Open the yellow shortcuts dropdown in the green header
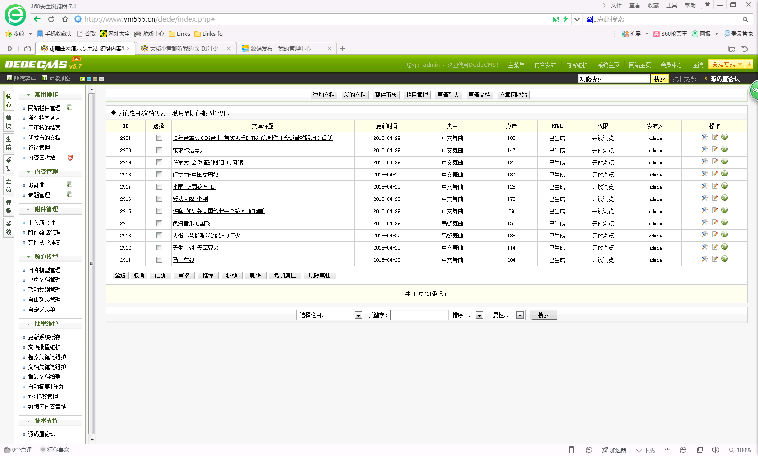Viewport: 758px width, 456px height. click(x=730, y=64)
